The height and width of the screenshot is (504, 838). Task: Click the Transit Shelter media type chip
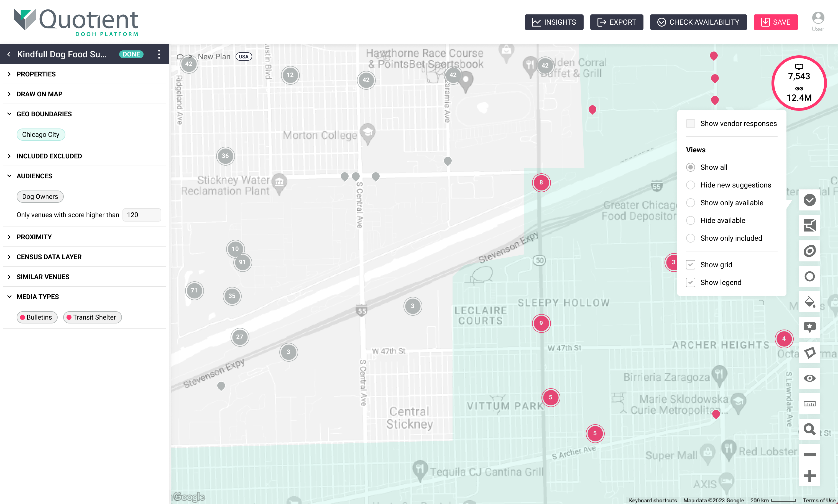click(92, 317)
